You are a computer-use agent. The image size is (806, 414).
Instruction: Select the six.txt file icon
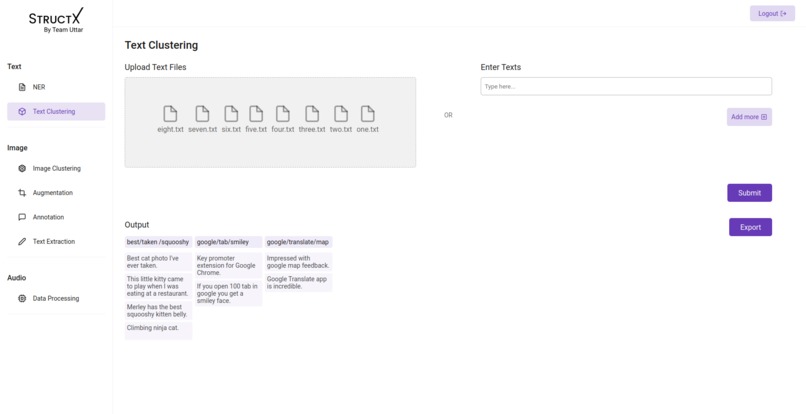click(x=231, y=114)
